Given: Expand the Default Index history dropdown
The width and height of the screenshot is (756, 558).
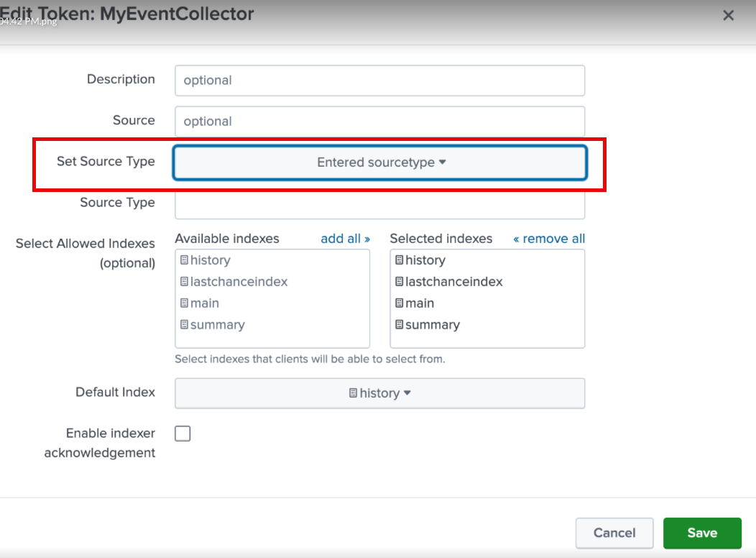Looking at the screenshot, I should pos(380,393).
